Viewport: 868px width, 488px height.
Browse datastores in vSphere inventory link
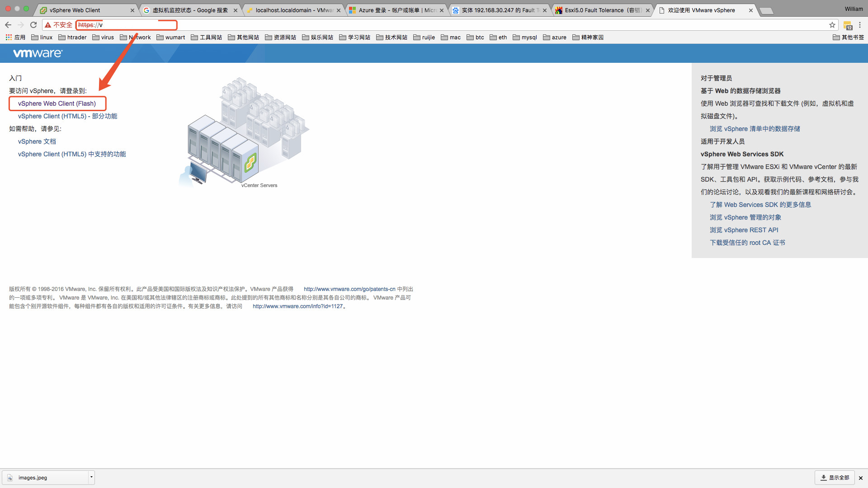(755, 129)
